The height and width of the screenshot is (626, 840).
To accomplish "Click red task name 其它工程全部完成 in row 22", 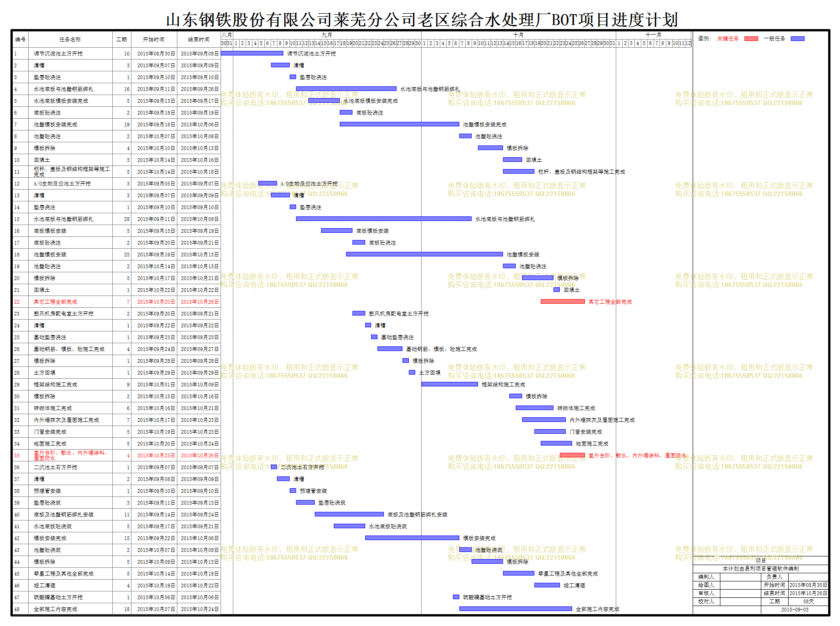I will [x=55, y=302].
